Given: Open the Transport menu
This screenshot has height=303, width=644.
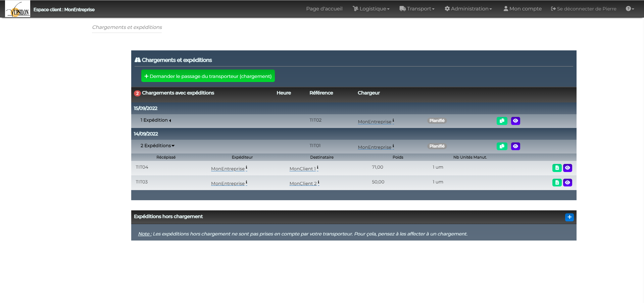Looking at the screenshot, I should (417, 9).
